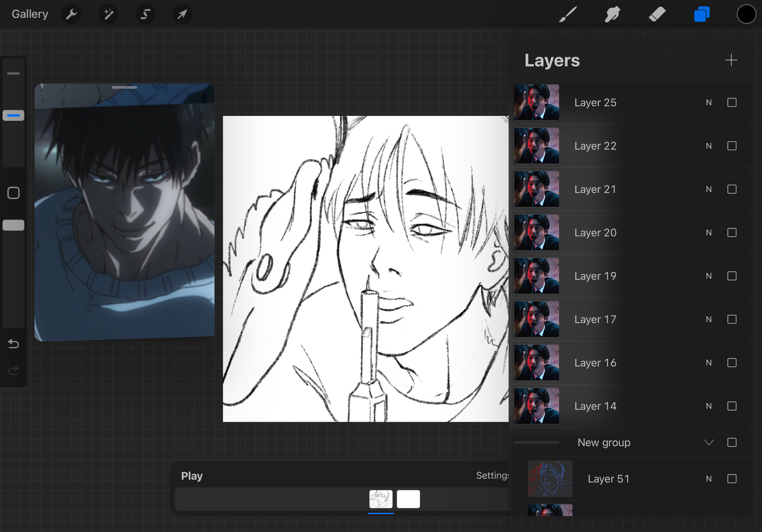Adjust the brush opacity slider handle
The width and height of the screenshot is (762, 532).
click(13, 225)
